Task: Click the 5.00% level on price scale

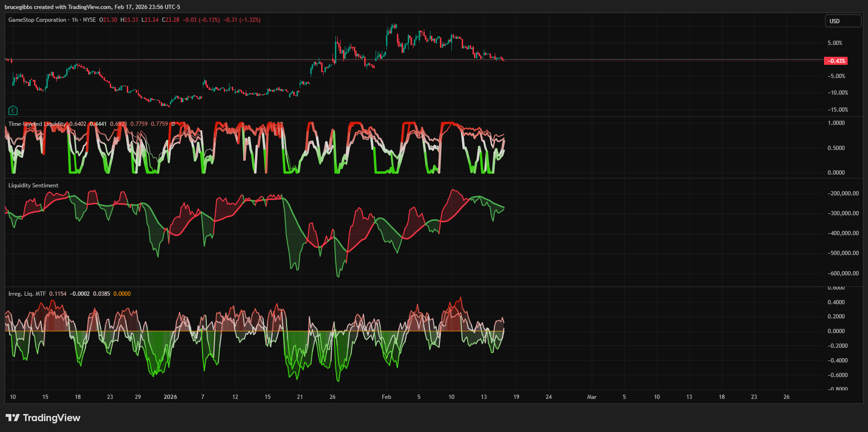Action: point(835,43)
